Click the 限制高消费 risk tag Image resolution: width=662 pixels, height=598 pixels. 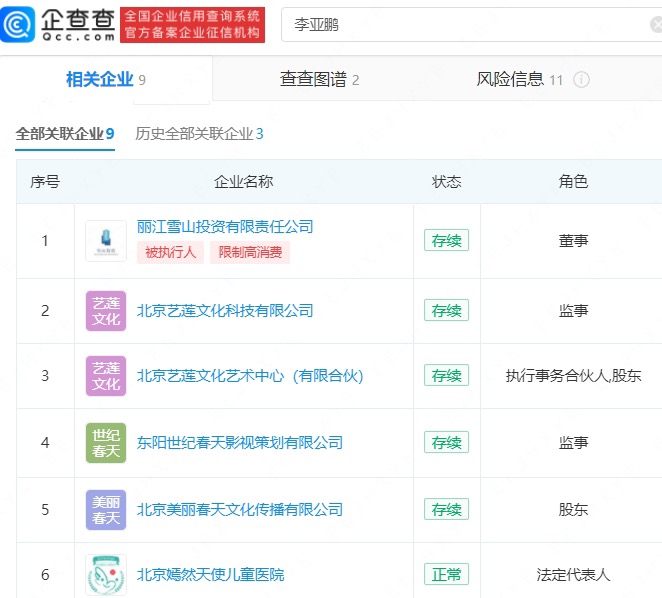pyautogui.click(x=250, y=253)
